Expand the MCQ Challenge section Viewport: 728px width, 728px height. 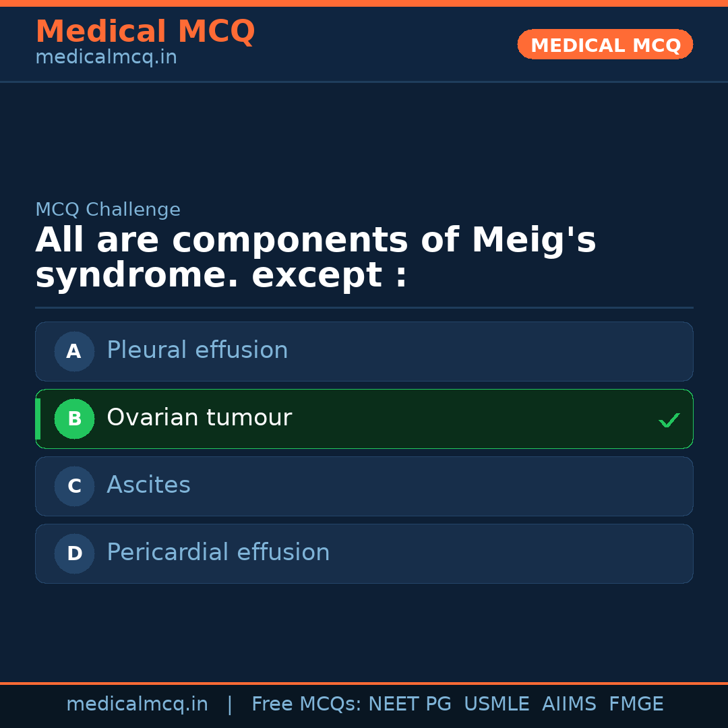[108, 210]
